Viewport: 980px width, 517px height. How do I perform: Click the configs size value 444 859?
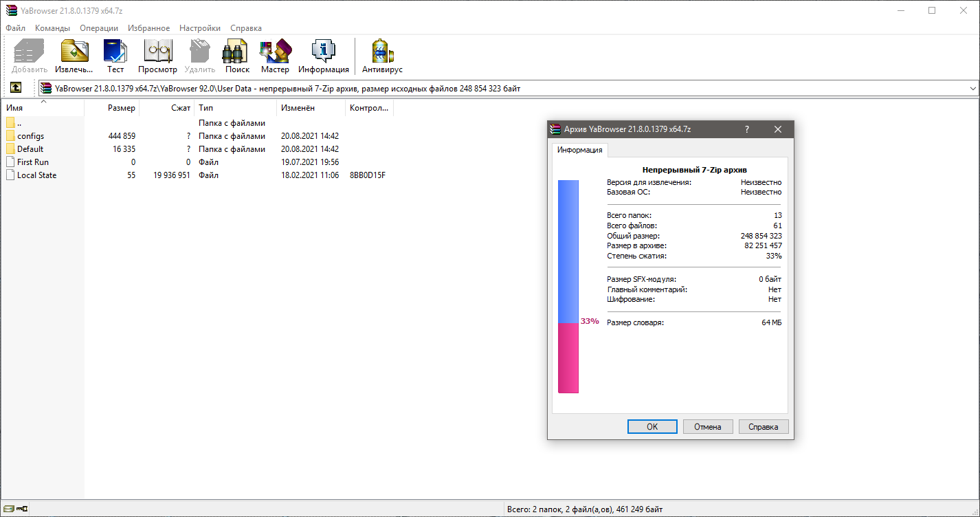122,136
